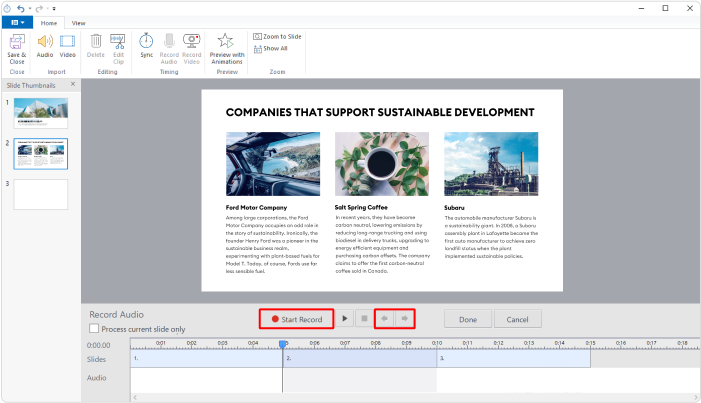Select slide 1 block in the timeline
The width and height of the screenshot is (701, 403).
207,358
